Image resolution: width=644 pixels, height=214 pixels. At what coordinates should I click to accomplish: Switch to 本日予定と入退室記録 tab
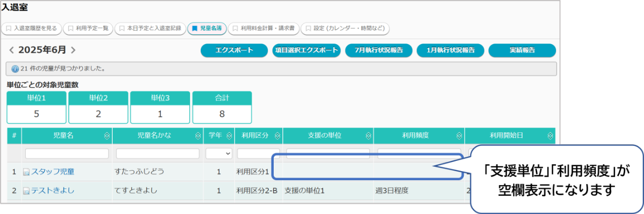point(150,28)
